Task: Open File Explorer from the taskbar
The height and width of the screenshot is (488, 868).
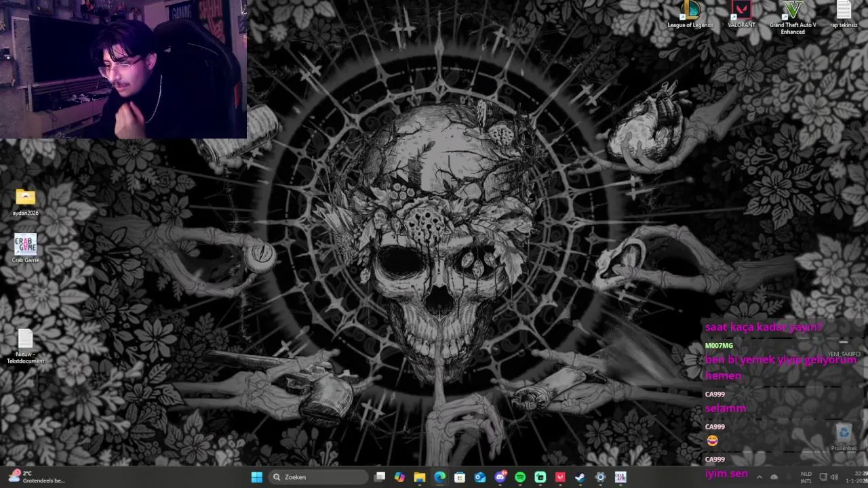Action: pyautogui.click(x=420, y=477)
